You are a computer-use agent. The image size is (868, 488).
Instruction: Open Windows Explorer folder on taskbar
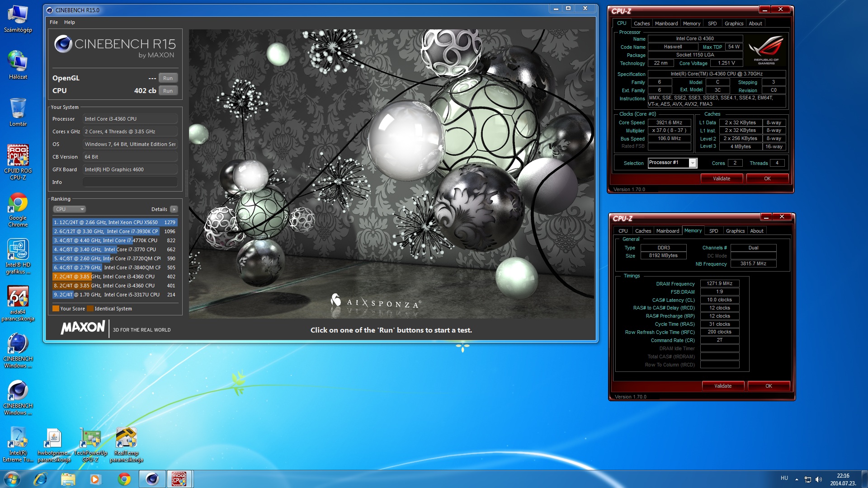[68, 479]
